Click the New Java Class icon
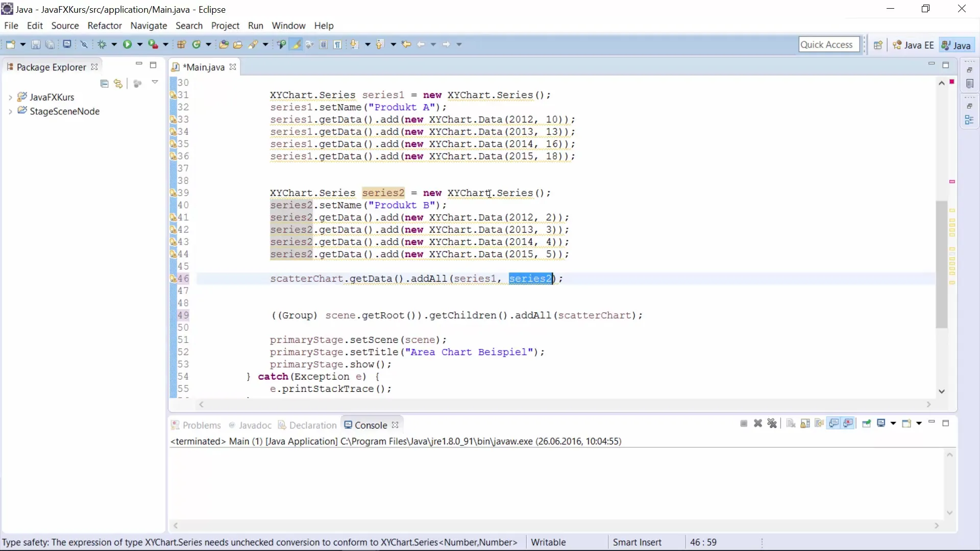 coord(197,44)
